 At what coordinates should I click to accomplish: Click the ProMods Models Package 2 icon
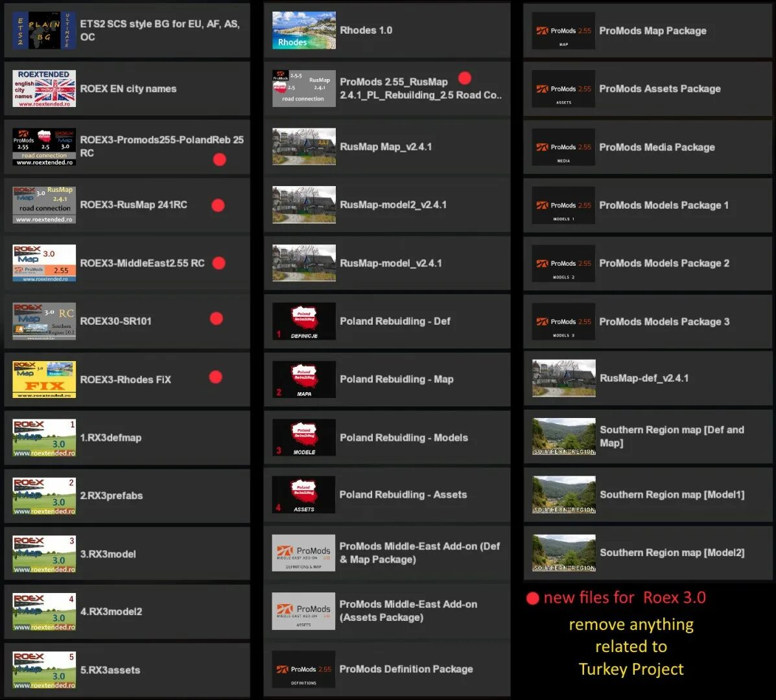564,264
